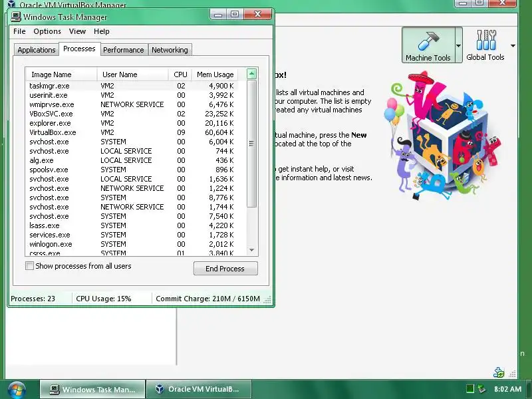Click the Task Manager title bar icon
Viewport: 532px width, 399px height.
click(x=16, y=17)
